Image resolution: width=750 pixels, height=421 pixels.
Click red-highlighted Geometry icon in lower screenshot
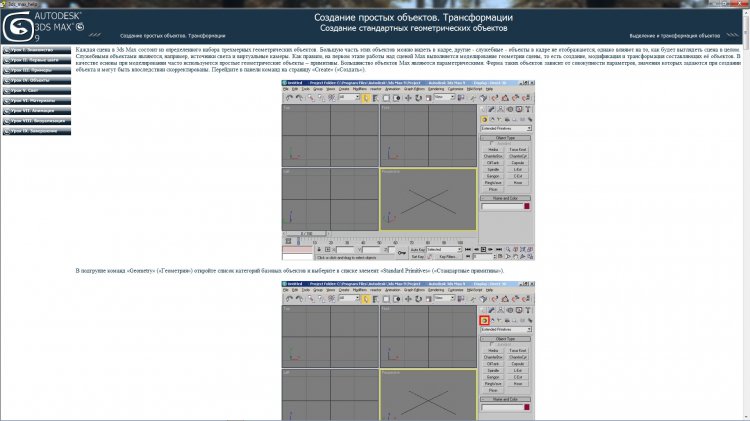coord(484,321)
